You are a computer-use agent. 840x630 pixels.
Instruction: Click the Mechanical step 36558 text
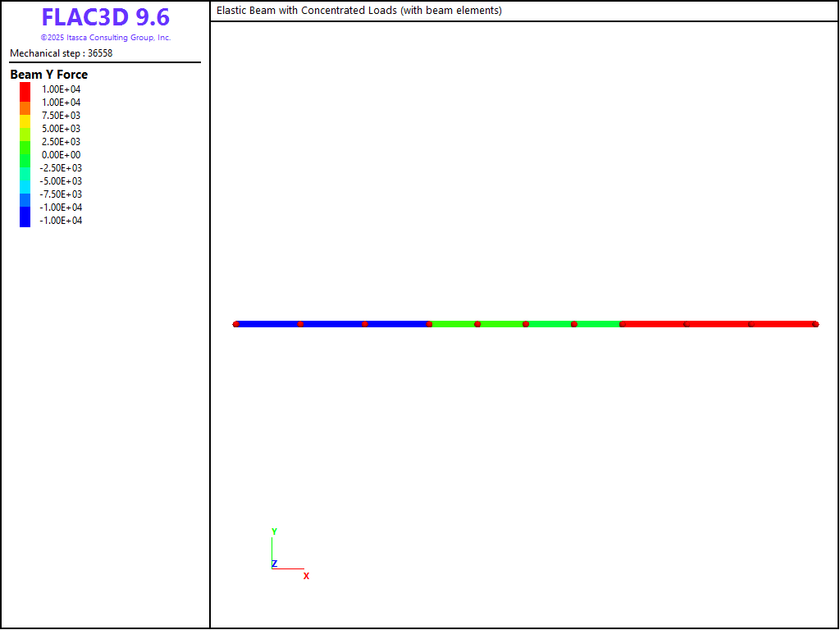(61, 53)
